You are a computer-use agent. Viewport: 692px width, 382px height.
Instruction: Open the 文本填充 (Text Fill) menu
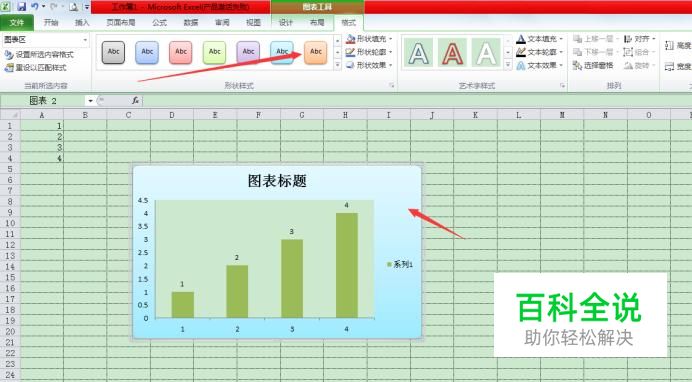click(x=540, y=39)
